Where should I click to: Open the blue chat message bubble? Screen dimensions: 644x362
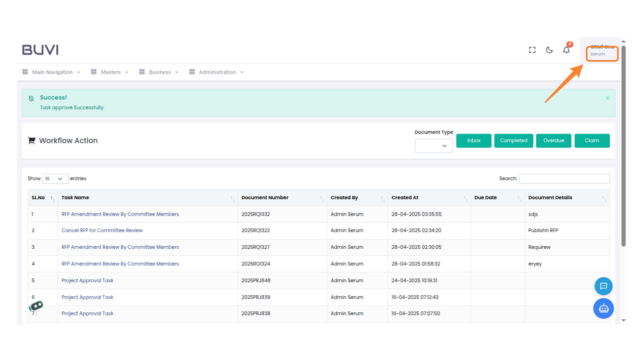603,286
